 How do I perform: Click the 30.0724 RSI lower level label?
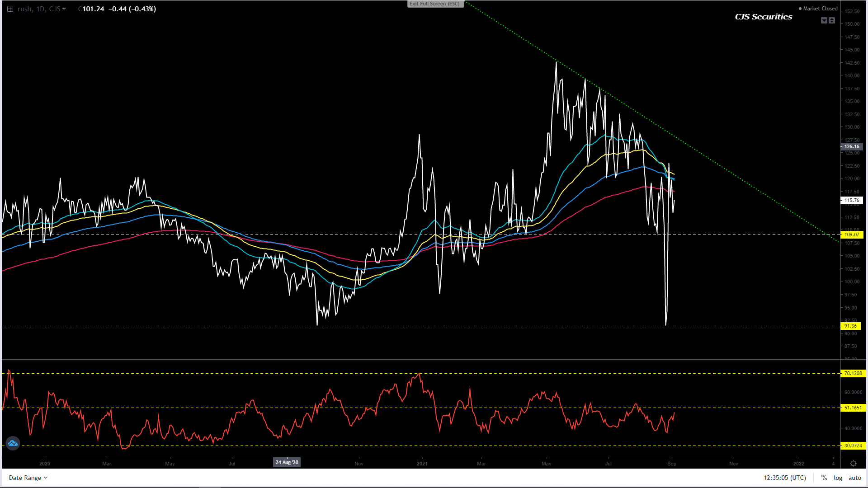[x=853, y=446]
